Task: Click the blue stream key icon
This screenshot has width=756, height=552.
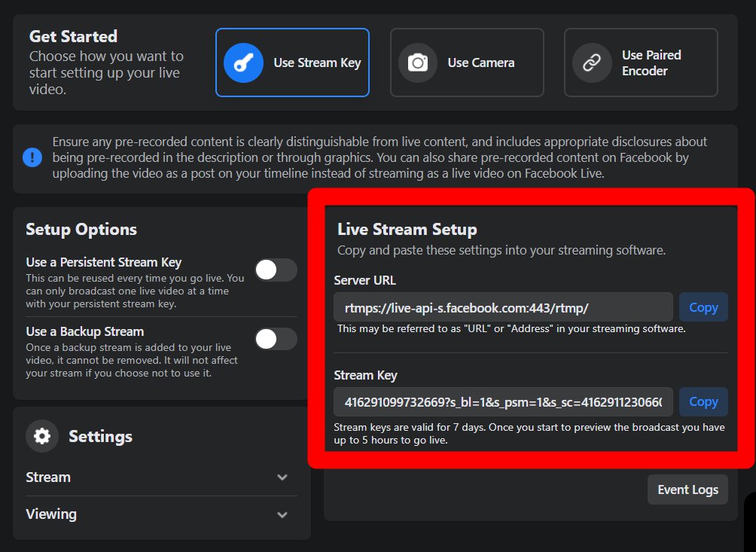Action: click(243, 63)
